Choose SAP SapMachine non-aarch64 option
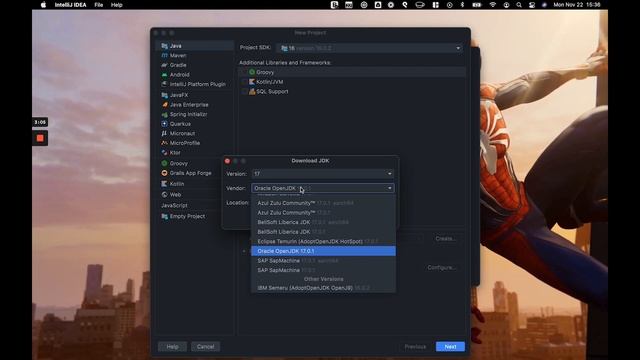 coord(323,270)
